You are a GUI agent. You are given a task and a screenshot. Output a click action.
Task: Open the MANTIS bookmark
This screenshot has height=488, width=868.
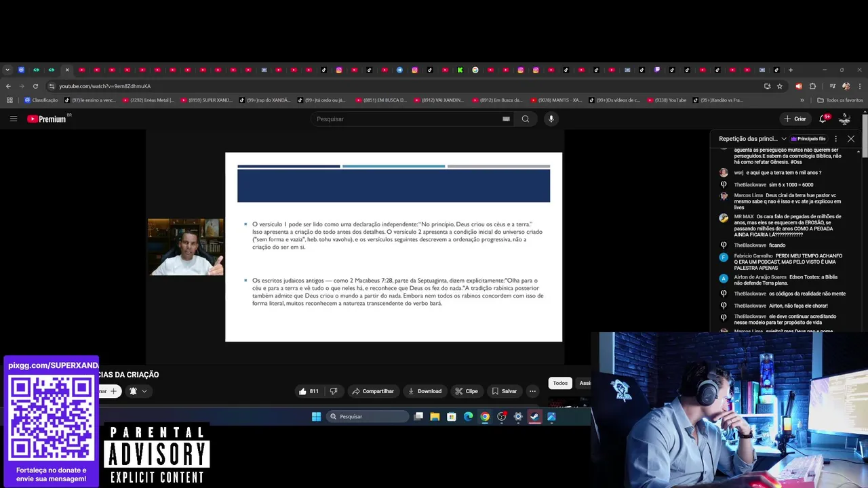coord(555,100)
